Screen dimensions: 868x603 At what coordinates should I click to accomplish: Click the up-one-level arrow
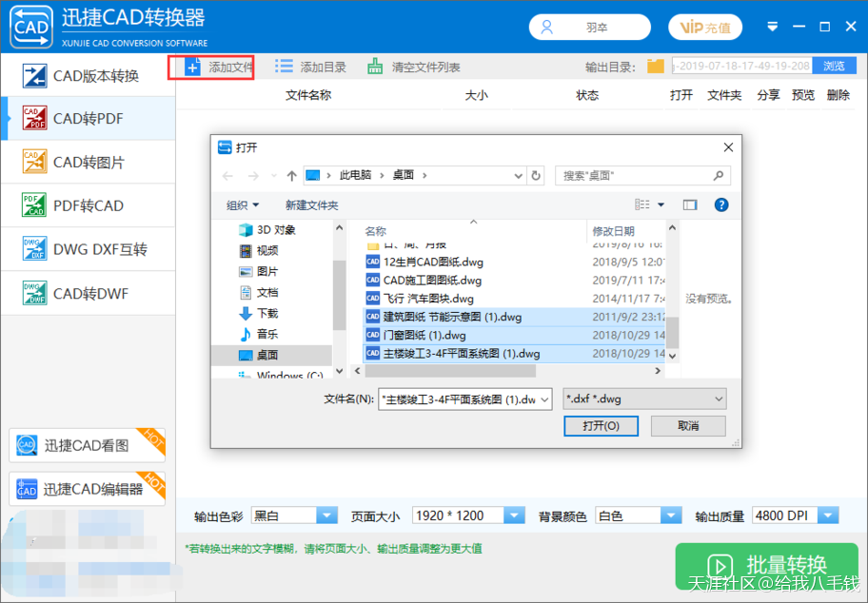coord(292,176)
